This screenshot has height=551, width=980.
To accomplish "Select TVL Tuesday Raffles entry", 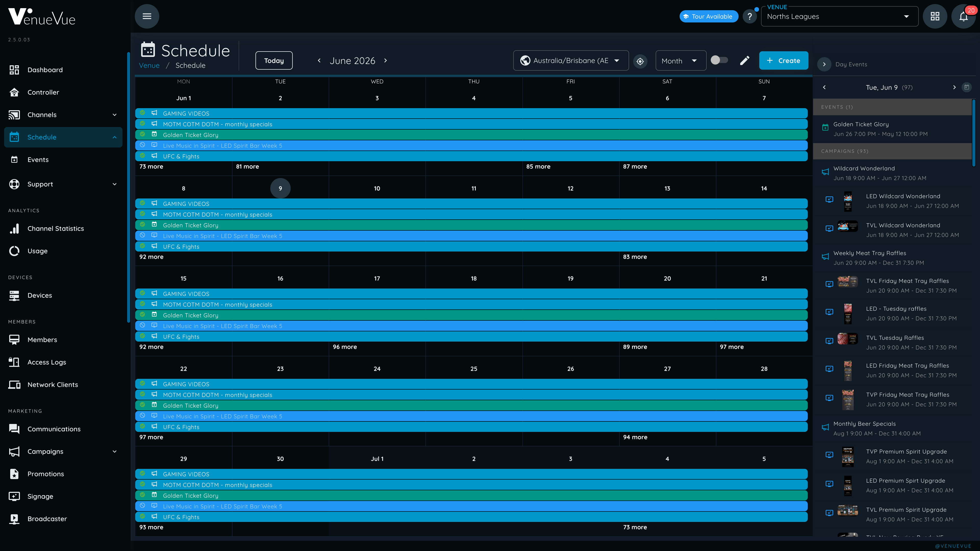I will [x=892, y=343].
